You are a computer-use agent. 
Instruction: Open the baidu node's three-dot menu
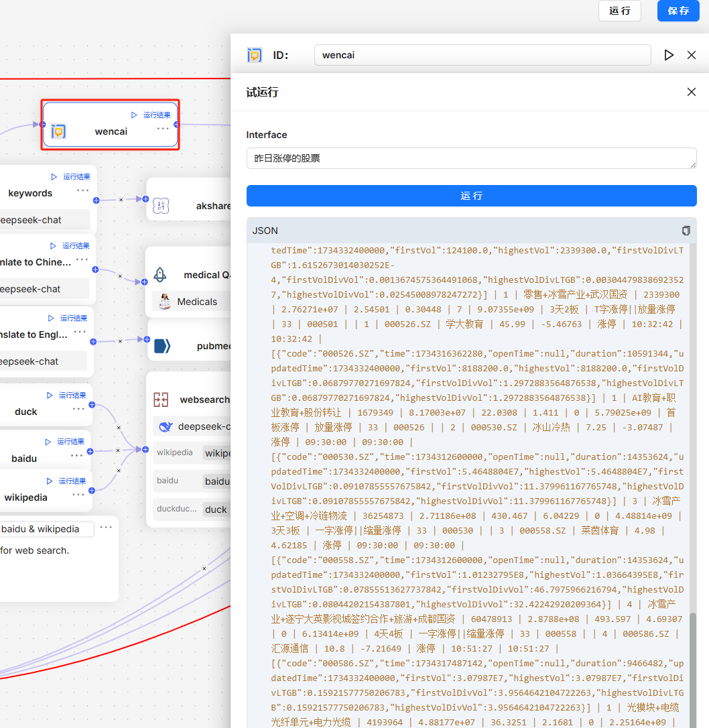(x=76, y=455)
